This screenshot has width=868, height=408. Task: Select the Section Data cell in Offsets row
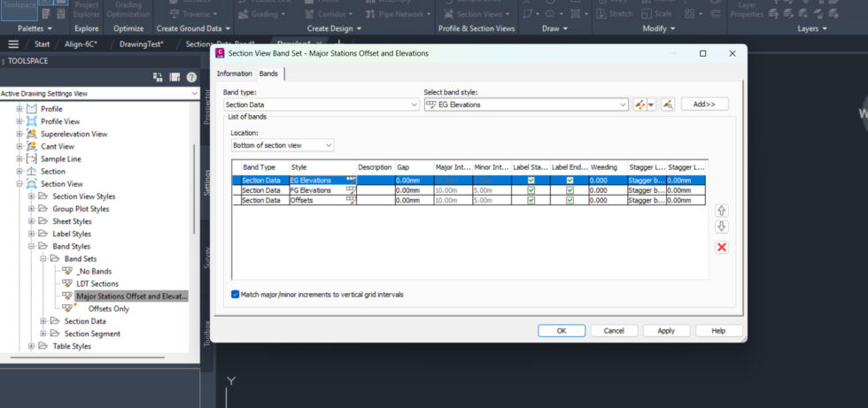[x=265, y=200]
